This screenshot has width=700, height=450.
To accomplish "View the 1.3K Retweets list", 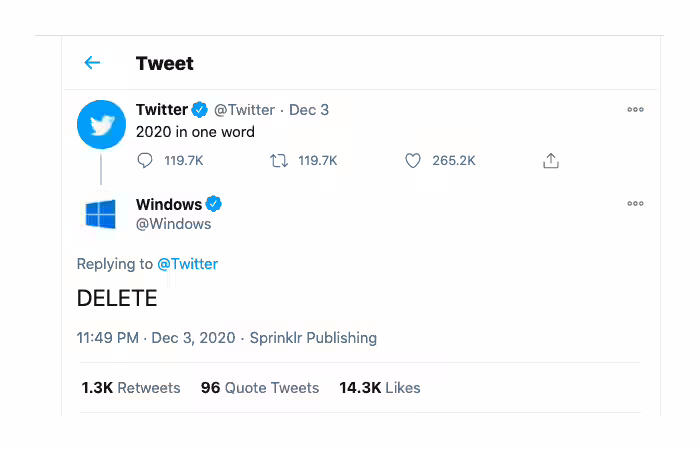I will [131, 388].
